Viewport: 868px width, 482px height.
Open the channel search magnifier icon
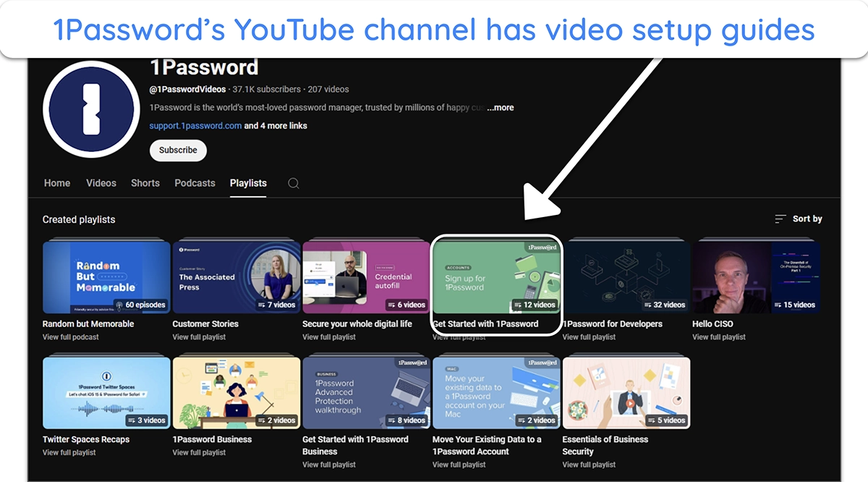click(294, 183)
